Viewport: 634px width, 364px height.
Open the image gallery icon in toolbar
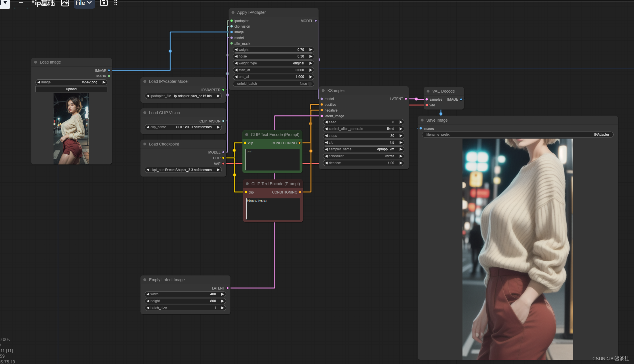click(x=65, y=3)
